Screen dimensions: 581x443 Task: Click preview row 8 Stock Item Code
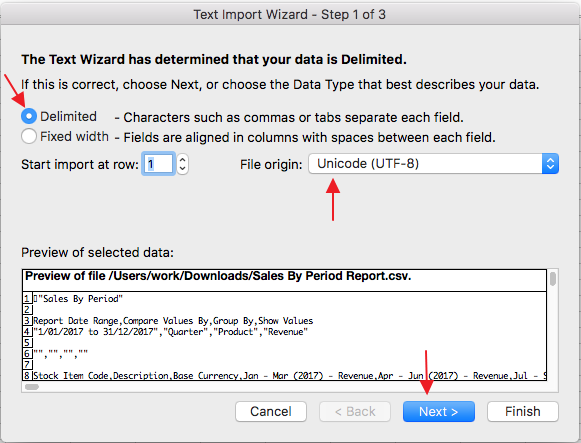[290, 376]
